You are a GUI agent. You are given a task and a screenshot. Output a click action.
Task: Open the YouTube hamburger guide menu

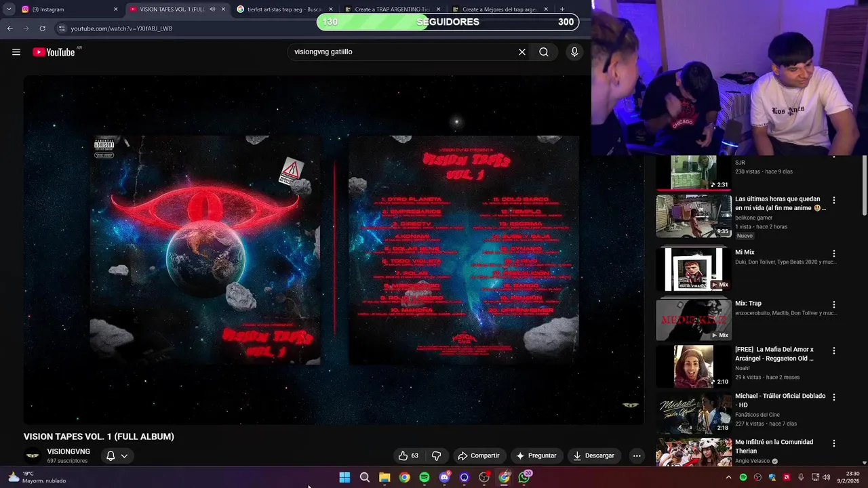(x=16, y=52)
